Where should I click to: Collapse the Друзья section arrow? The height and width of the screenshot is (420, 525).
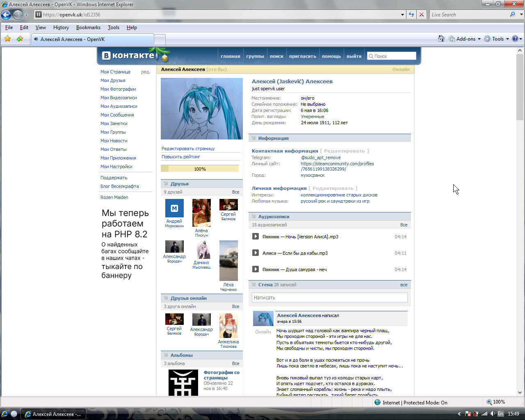pos(166,183)
